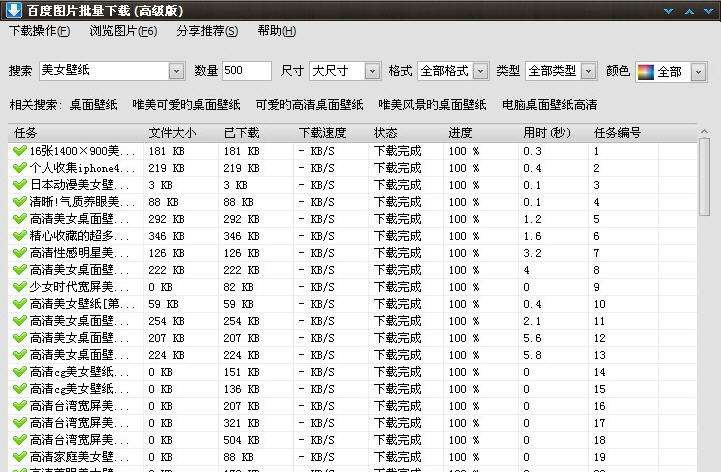Click green check icon for 高清家庭美女壁 task
Viewport: 721px width, 472px height.
[19, 457]
